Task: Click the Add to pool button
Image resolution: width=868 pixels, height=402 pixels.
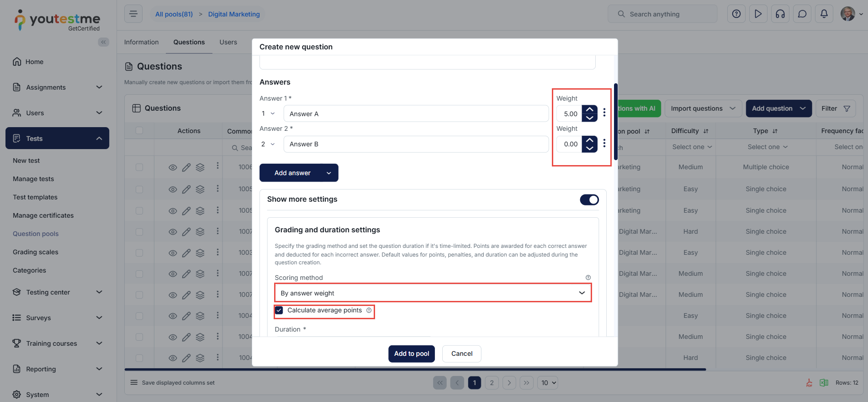Action: pyautogui.click(x=412, y=354)
